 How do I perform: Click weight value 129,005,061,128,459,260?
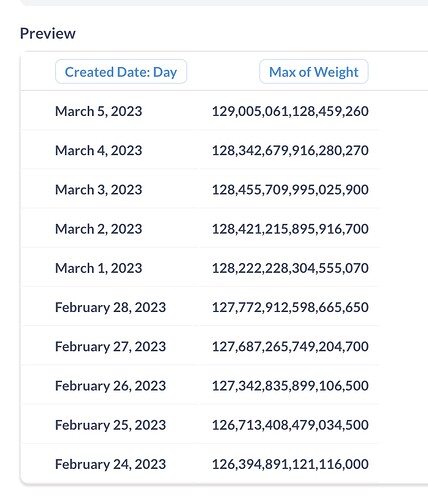(290, 111)
